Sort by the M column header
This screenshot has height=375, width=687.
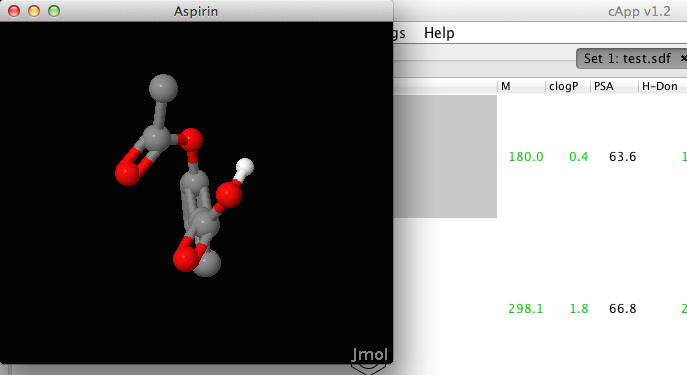click(521, 86)
